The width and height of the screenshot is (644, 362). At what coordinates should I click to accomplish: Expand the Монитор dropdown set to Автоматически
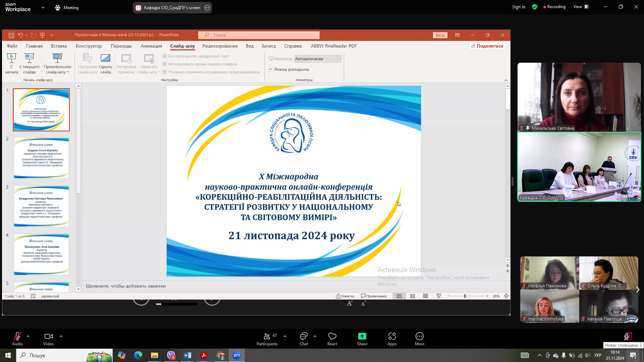(x=339, y=59)
